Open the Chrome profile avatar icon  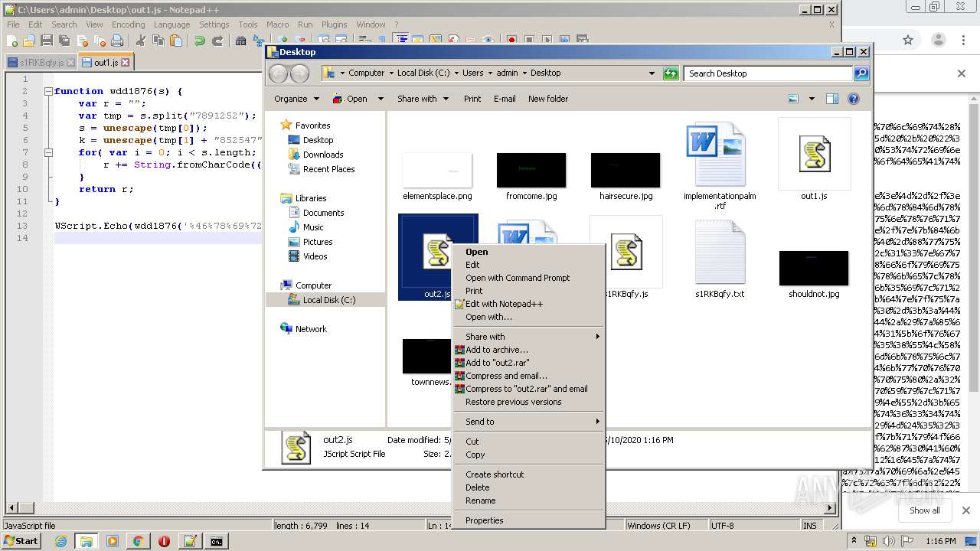[939, 40]
